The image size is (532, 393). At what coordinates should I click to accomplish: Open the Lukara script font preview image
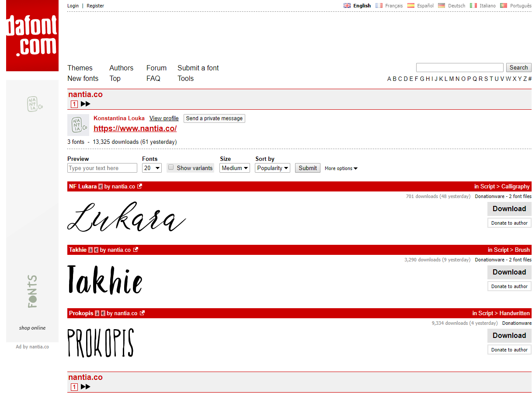tap(127, 217)
